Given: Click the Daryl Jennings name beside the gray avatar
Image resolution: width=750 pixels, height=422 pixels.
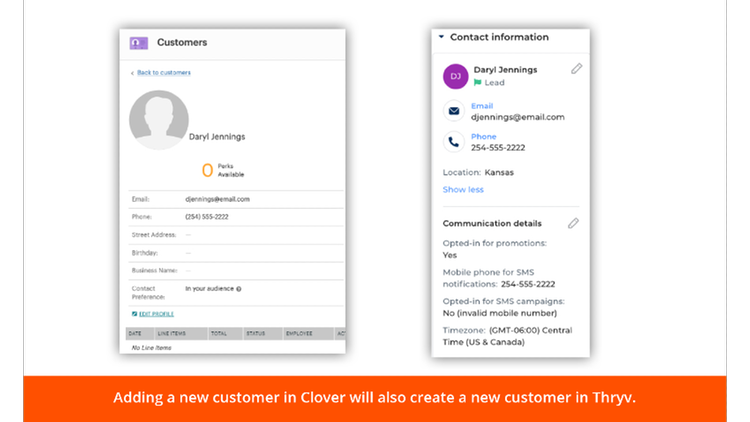Looking at the screenshot, I should tap(217, 137).
